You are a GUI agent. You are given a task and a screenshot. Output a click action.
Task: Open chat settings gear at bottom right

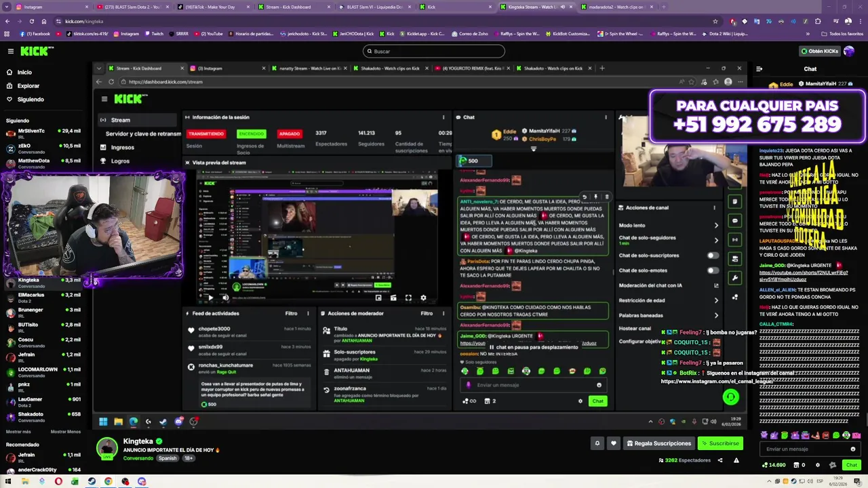817,465
